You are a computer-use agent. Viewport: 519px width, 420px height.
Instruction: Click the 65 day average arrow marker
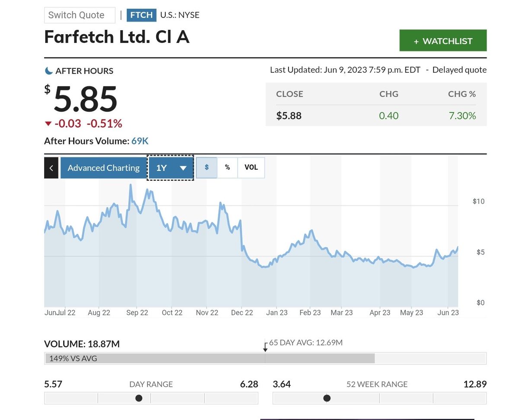tap(265, 347)
